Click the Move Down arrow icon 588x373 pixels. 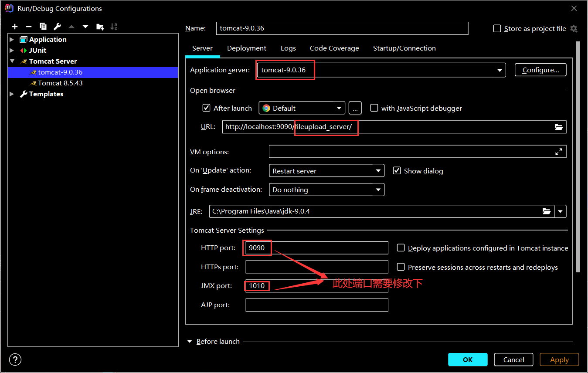coord(85,27)
